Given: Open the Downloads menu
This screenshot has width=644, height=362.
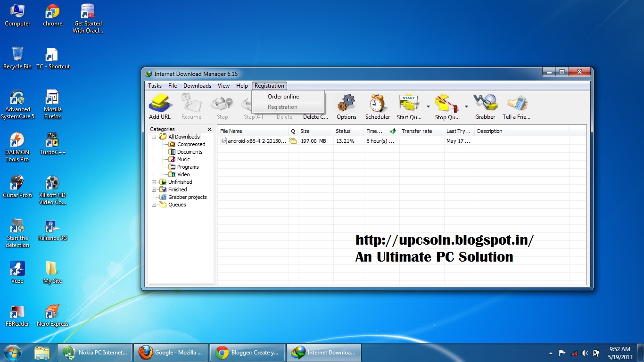Looking at the screenshot, I should 197,86.
